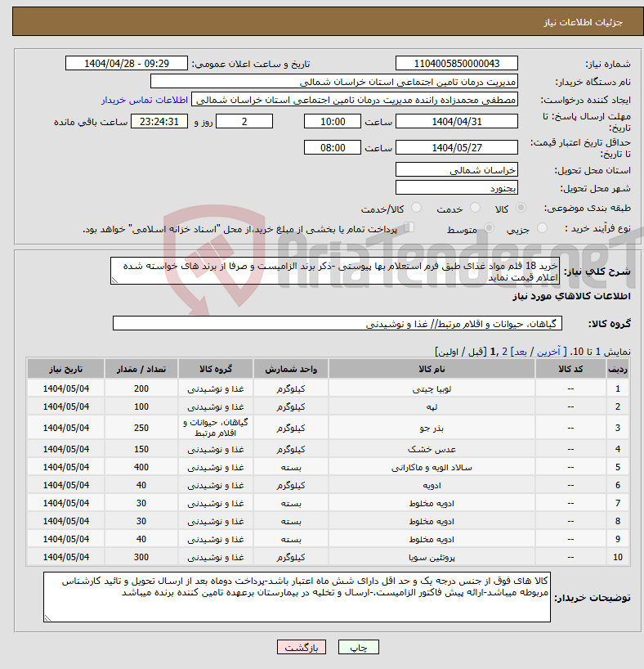Click the remaining days field showing 2
644x669 pixels.
(x=244, y=121)
